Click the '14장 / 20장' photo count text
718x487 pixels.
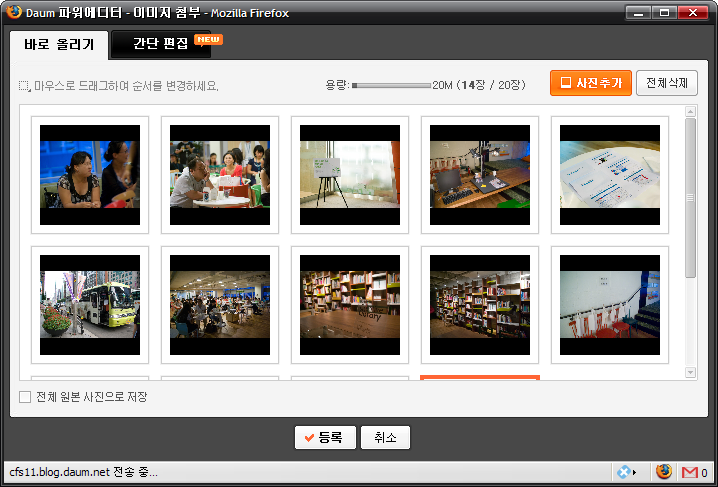click(x=493, y=85)
